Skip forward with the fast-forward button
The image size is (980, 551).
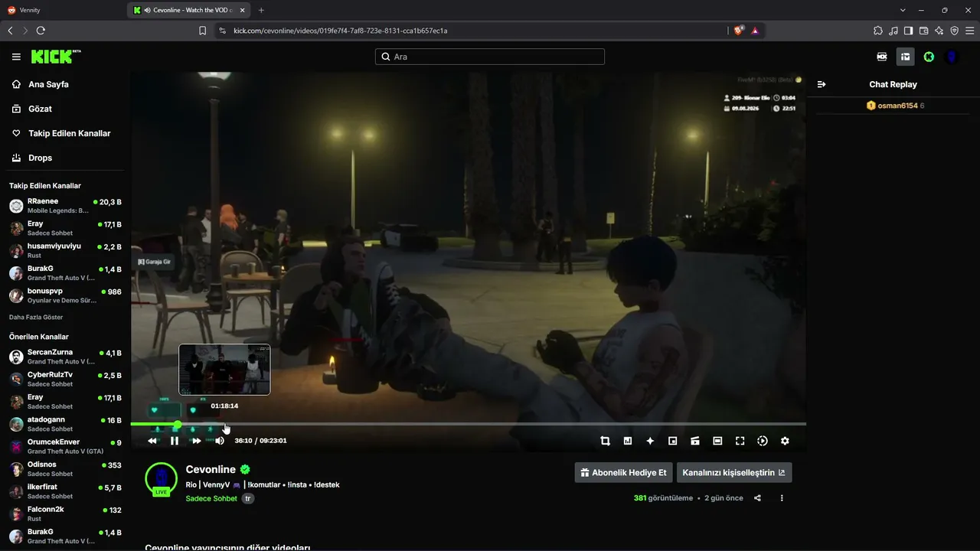tap(197, 441)
